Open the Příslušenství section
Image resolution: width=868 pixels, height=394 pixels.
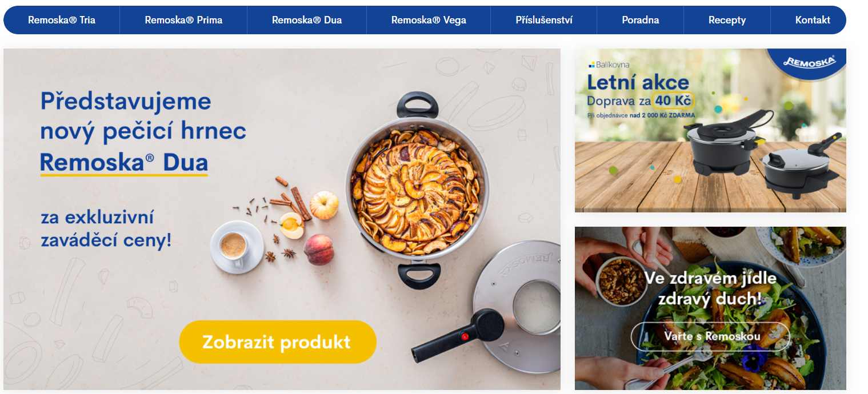pyautogui.click(x=544, y=20)
